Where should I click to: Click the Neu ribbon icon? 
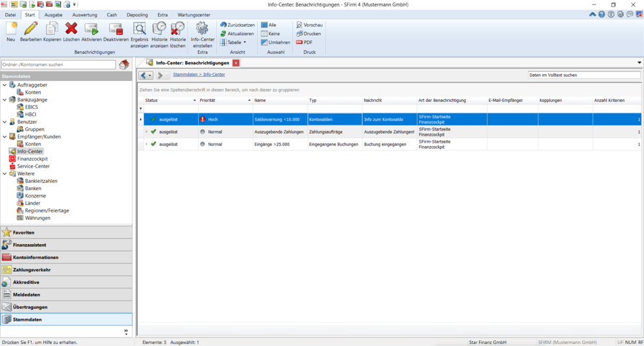11,29
